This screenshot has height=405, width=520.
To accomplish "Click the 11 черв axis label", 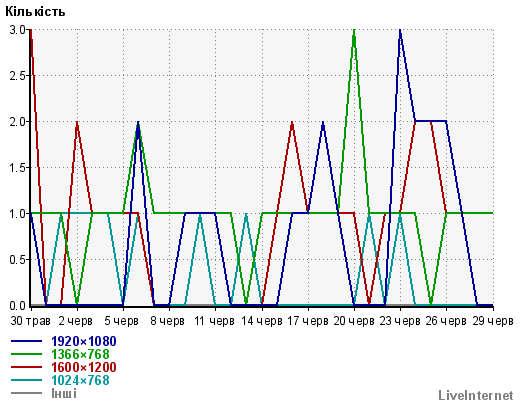I will (214, 321).
